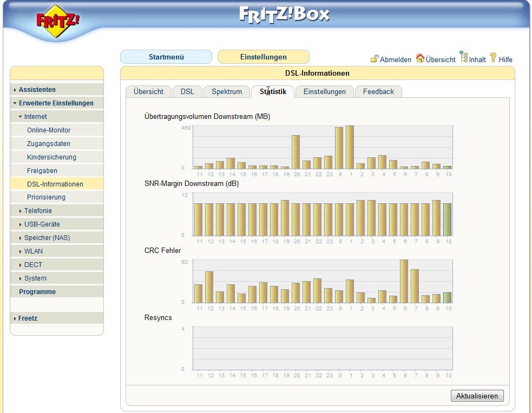The image size is (532, 413).
Task: Collapse the Internet submenu arrow
Action: (21, 117)
